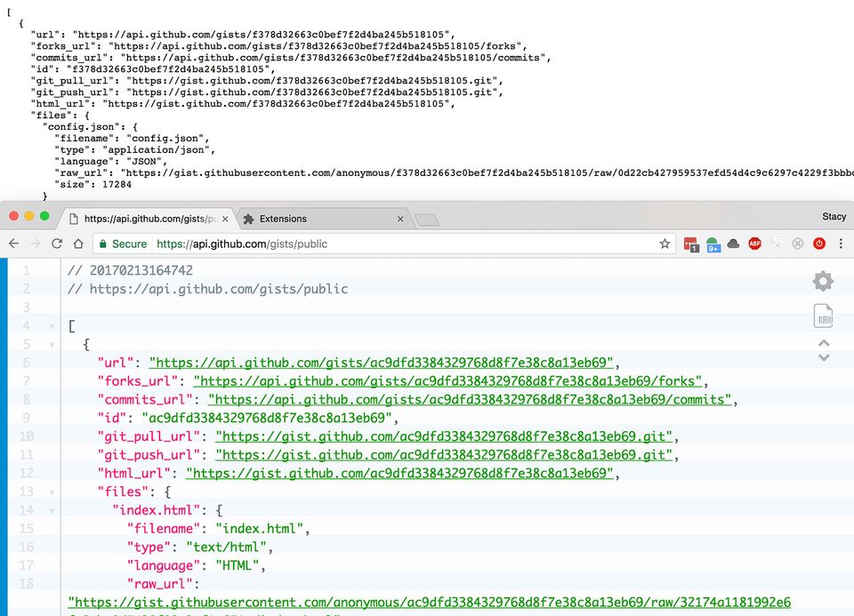Image resolution: width=854 pixels, height=616 pixels.
Task: Select the api.github.com gists tab
Action: [147, 219]
